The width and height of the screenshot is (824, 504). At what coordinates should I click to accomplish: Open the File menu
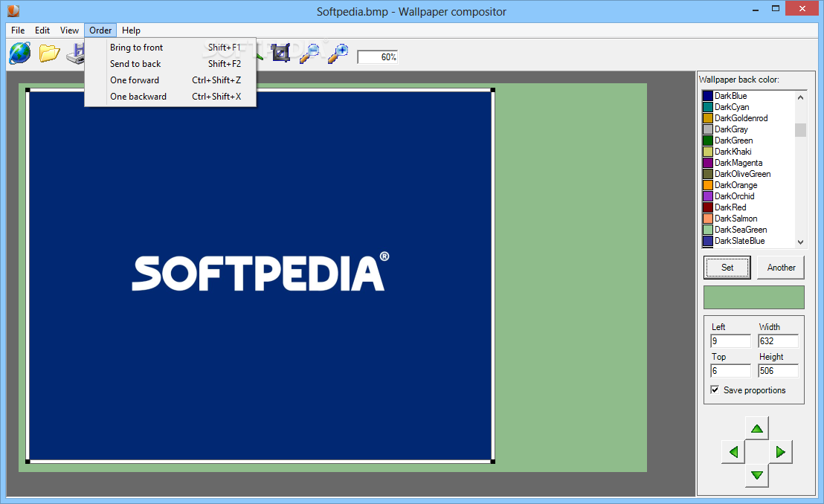click(18, 30)
